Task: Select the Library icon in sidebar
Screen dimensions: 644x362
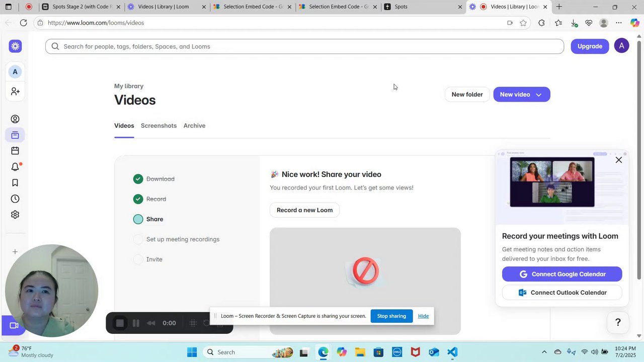Action: click(x=15, y=135)
